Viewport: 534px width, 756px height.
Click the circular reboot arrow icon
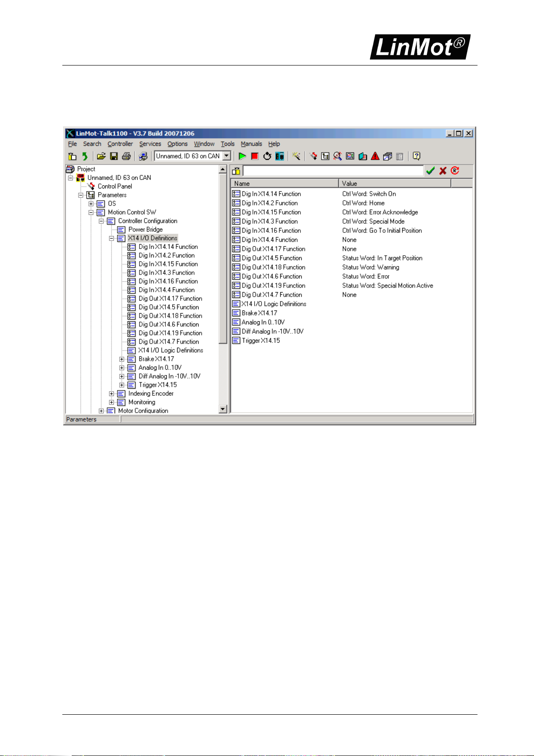coord(267,156)
